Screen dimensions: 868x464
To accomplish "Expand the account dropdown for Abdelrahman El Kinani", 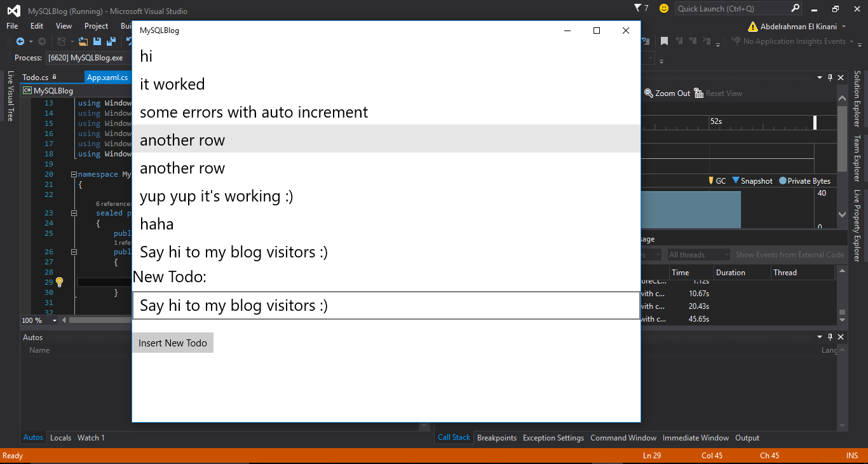I will [843, 27].
